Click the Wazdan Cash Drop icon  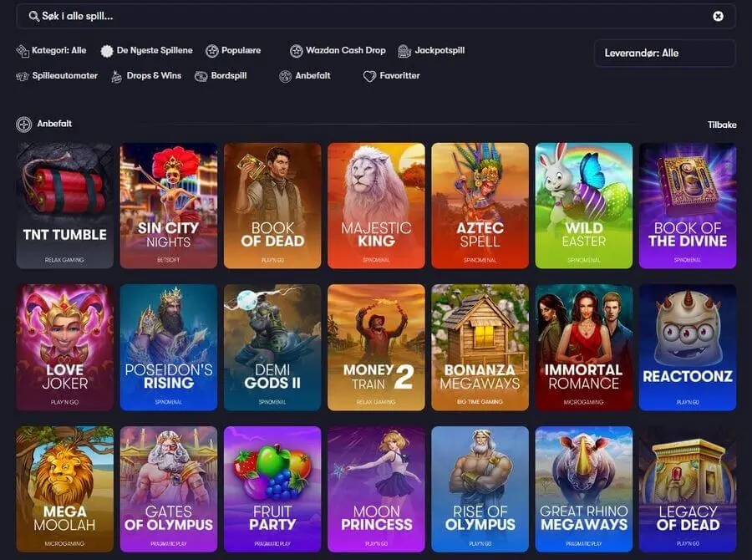point(297,51)
